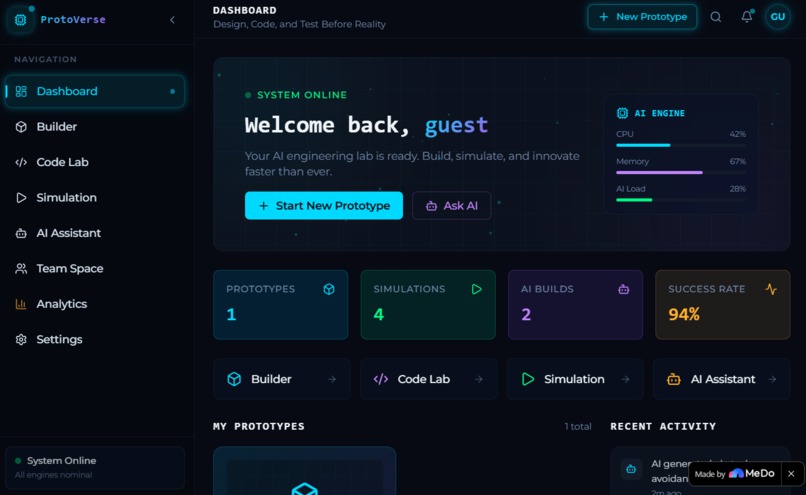Viewport: 806px width, 495px height.
Task: Click brackets icon in Code Lab quick card
Action: 381,379
